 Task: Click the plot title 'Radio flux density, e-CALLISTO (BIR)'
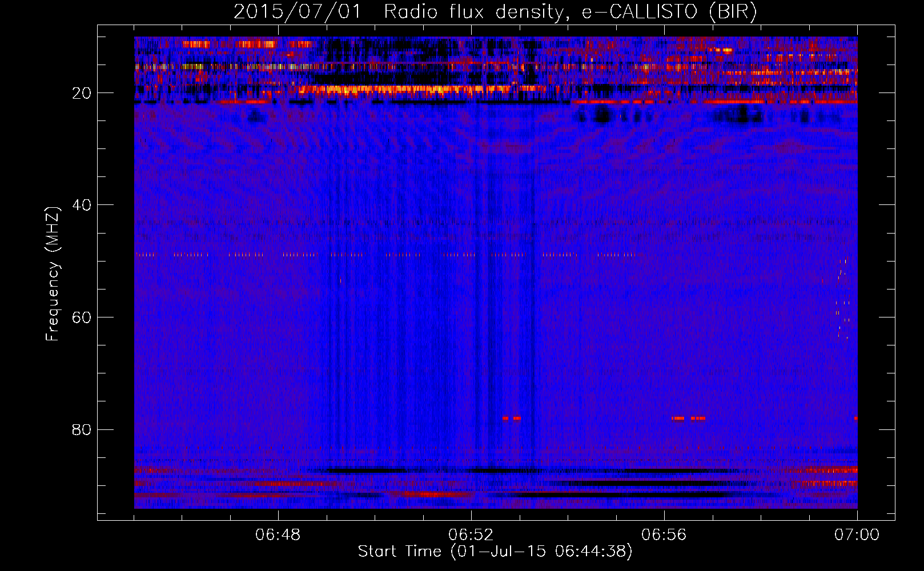pyautogui.click(x=571, y=12)
